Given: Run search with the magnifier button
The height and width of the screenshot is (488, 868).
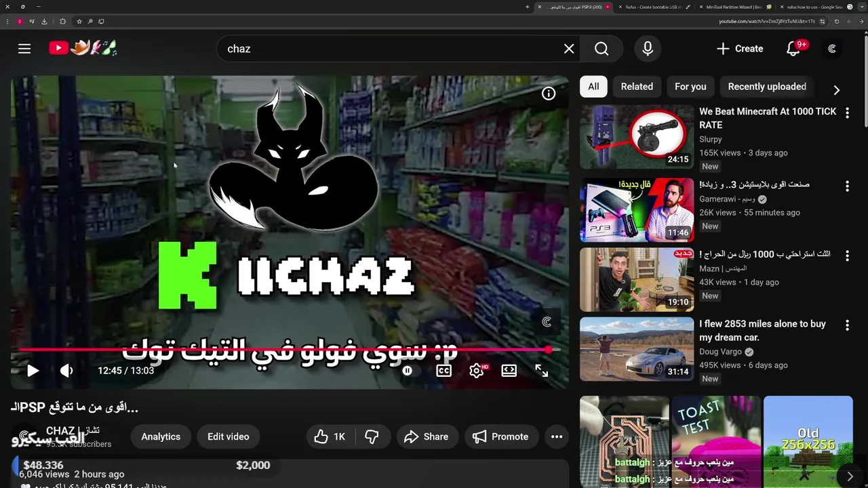Looking at the screenshot, I should (601, 49).
